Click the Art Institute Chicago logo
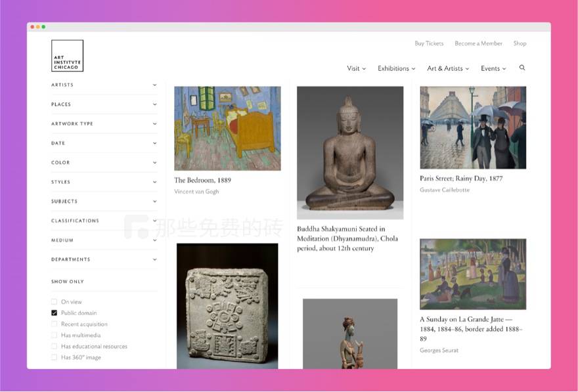 point(67,56)
